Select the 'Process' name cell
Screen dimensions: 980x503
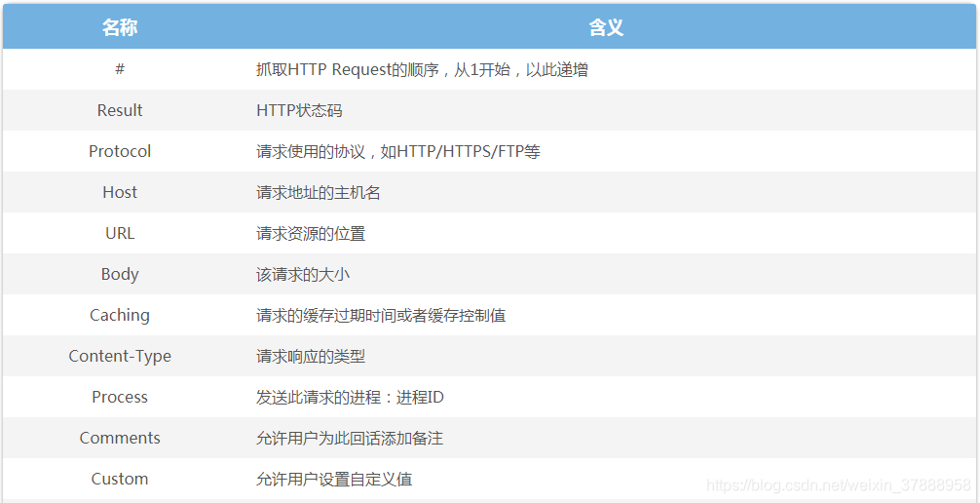click(120, 398)
